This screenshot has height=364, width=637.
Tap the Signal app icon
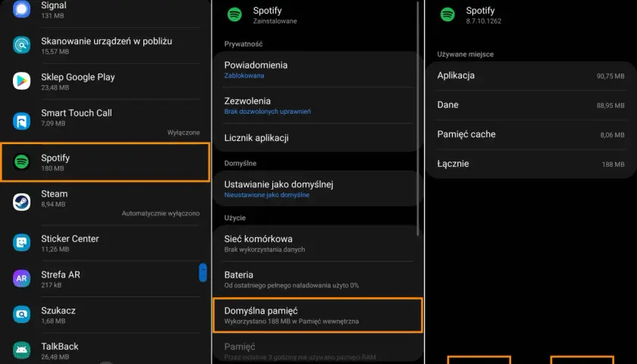pos(21,9)
